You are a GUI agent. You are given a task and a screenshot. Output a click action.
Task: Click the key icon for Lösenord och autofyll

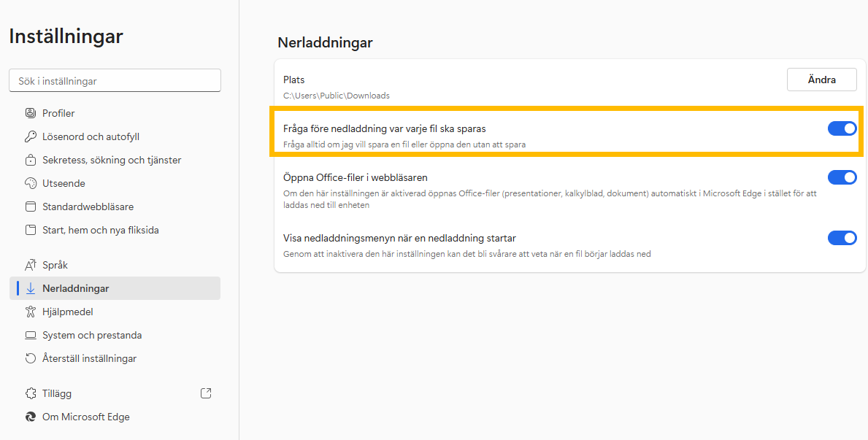[31, 136]
